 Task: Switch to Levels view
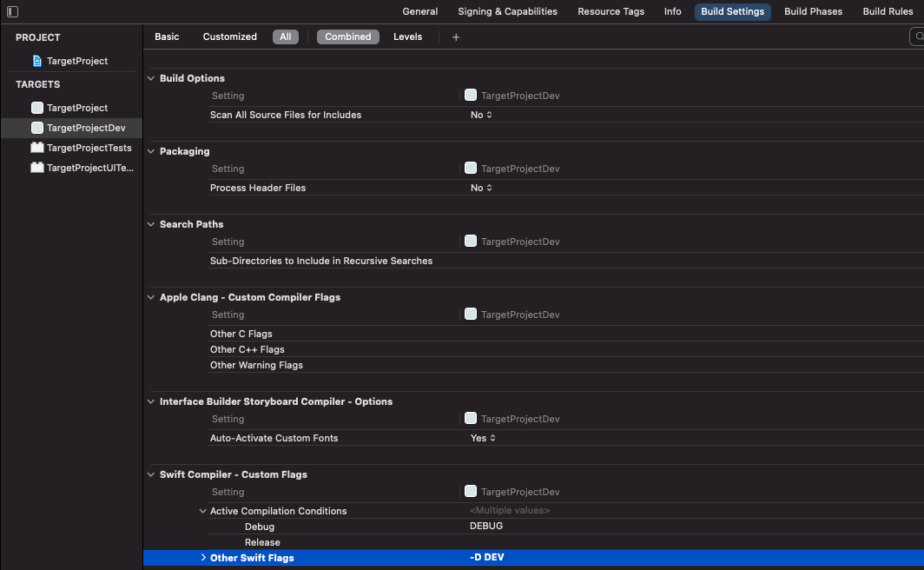(x=408, y=36)
